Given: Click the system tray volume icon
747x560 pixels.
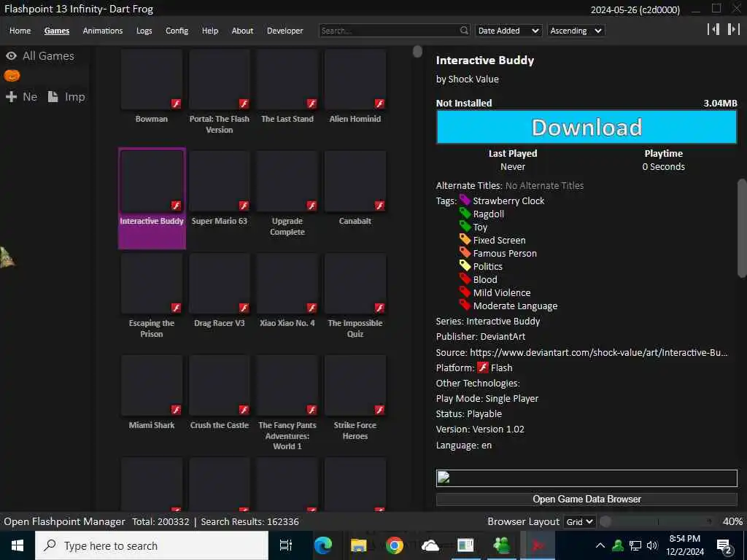Looking at the screenshot, I should point(652,545).
